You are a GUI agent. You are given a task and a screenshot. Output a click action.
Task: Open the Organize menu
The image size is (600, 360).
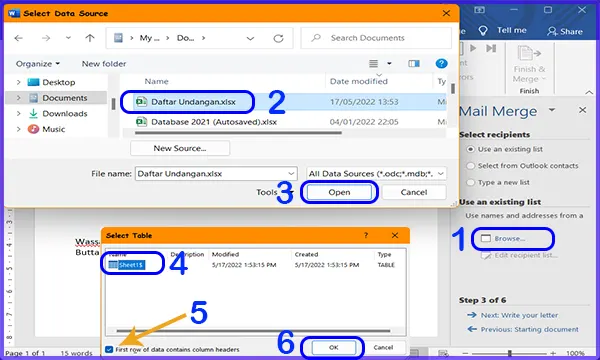pyautogui.click(x=38, y=64)
